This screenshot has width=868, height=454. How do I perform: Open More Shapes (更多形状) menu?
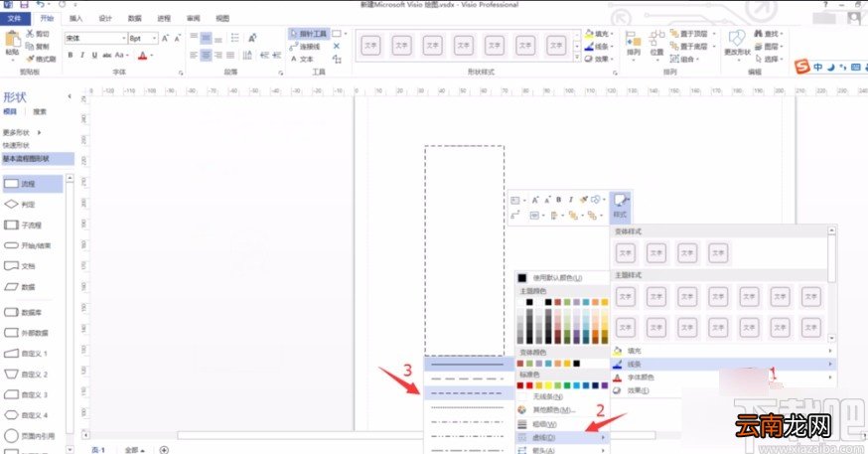[x=22, y=132]
